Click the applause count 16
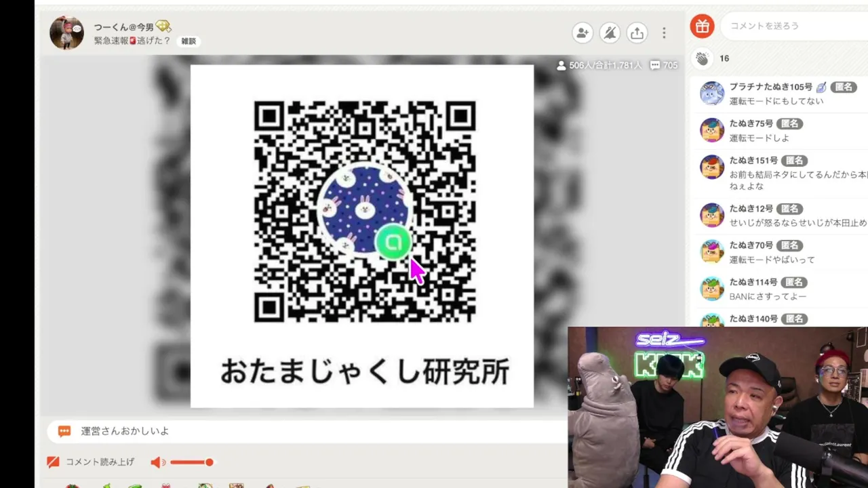This screenshot has width=868, height=488. tap(724, 58)
